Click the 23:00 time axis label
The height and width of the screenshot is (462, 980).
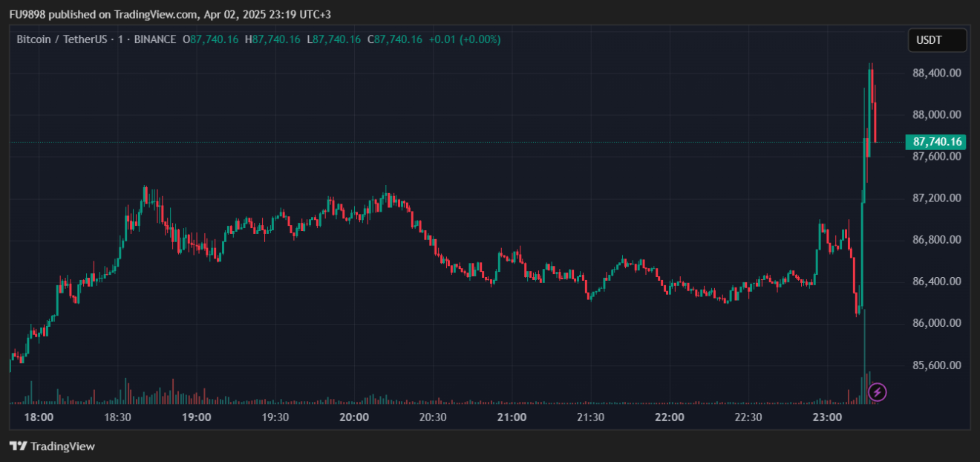(827, 417)
